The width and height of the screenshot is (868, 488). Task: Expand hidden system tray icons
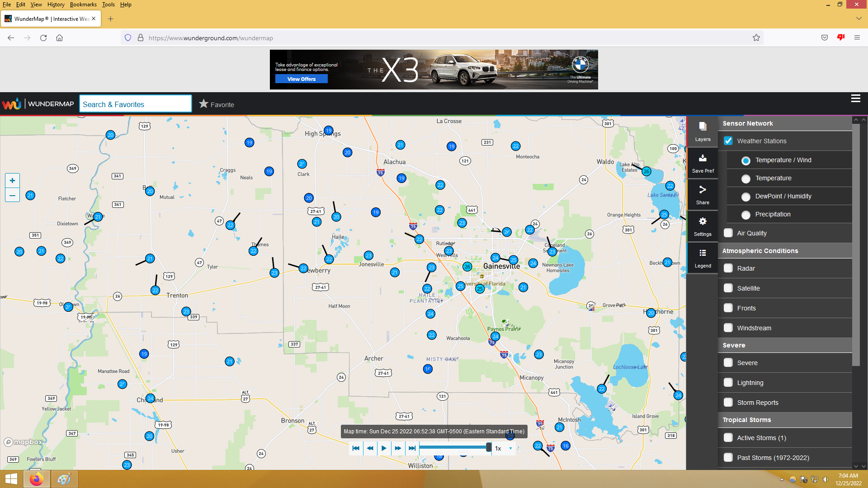coord(782,479)
